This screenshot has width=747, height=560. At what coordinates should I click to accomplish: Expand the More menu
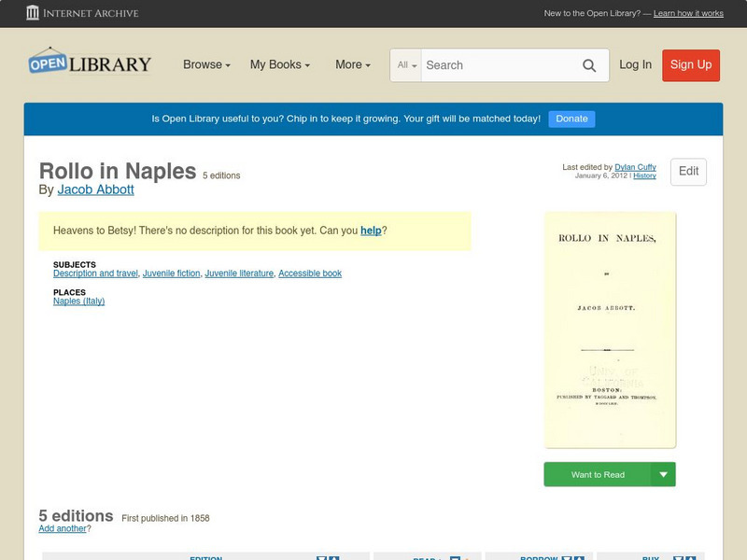(353, 64)
